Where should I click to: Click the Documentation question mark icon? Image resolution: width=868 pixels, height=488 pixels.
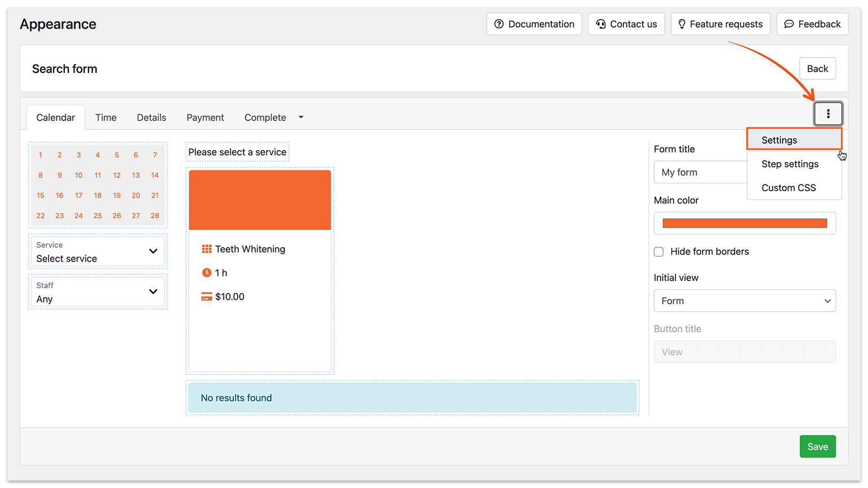coord(499,24)
